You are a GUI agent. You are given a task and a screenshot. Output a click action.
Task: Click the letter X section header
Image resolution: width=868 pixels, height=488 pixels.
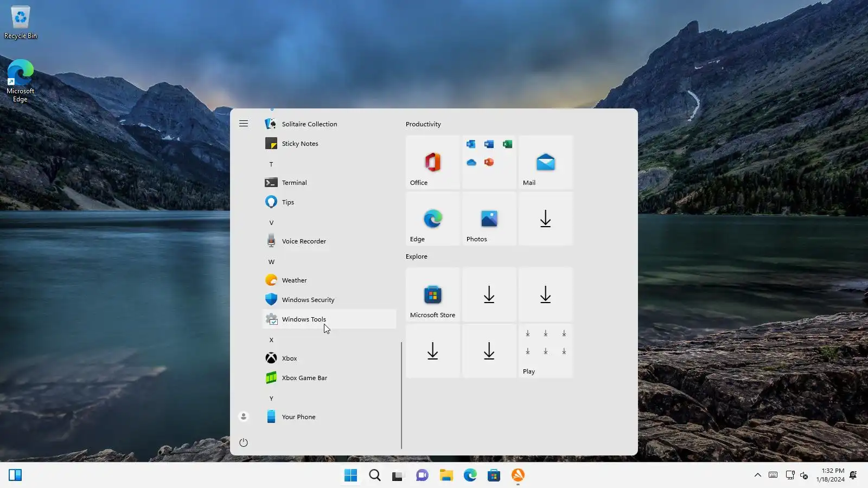pyautogui.click(x=271, y=340)
